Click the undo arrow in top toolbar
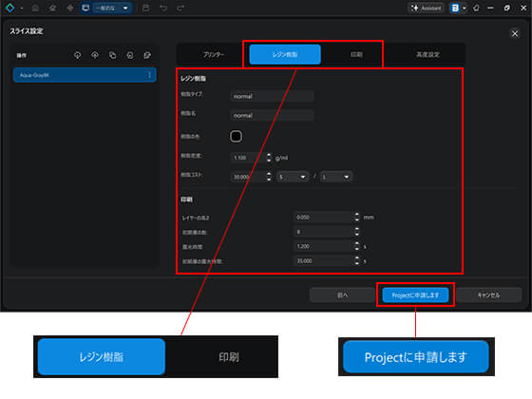The height and width of the screenshot is (399, 532). 163,8
